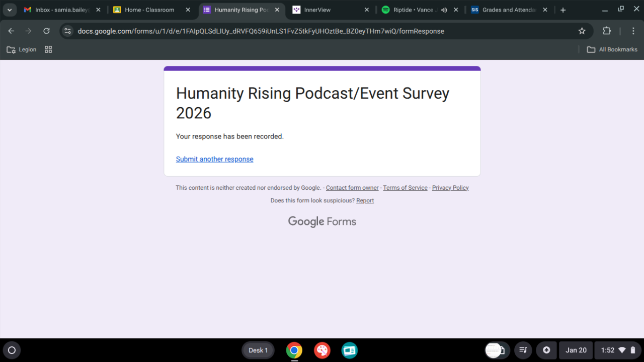
Task: Expand the tab search dropdown arrow
Action: coord(9,10)
